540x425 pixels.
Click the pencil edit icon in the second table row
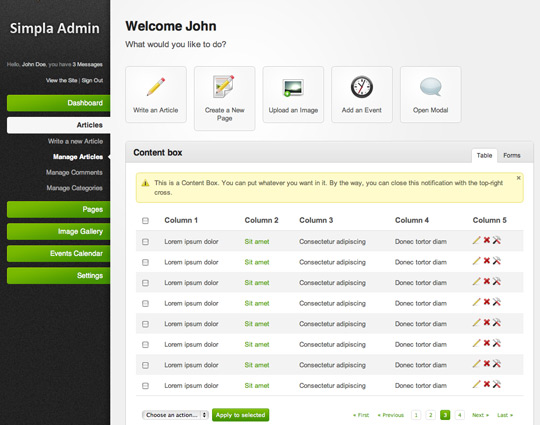point(476,261)
